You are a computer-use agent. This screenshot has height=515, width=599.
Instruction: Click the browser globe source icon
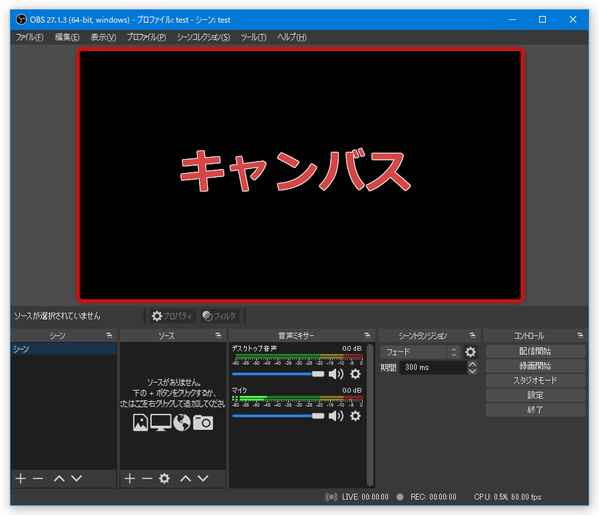pos(181,423)
